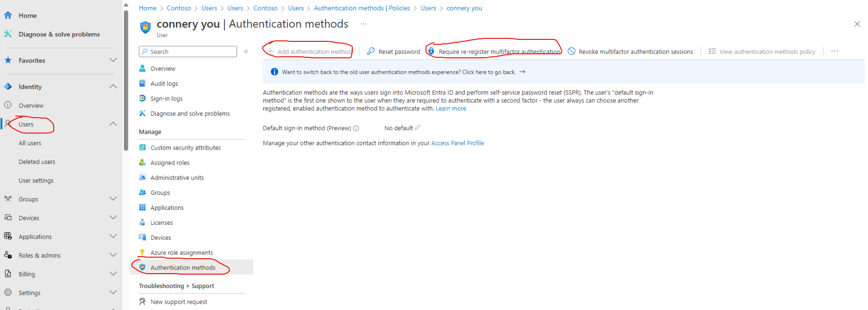Click the connery you breadcrumb
The width and height of the screenshot is (868, 310).
[x=464, y=8]
